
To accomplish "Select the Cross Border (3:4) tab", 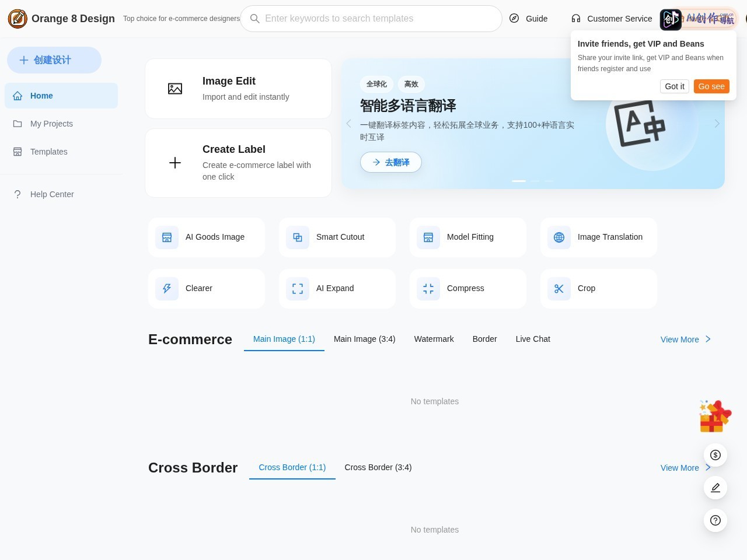I will [378, 467].
